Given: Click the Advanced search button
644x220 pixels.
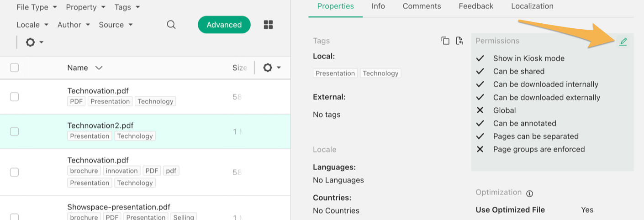Looking at the screenshot, I should 224,25.
